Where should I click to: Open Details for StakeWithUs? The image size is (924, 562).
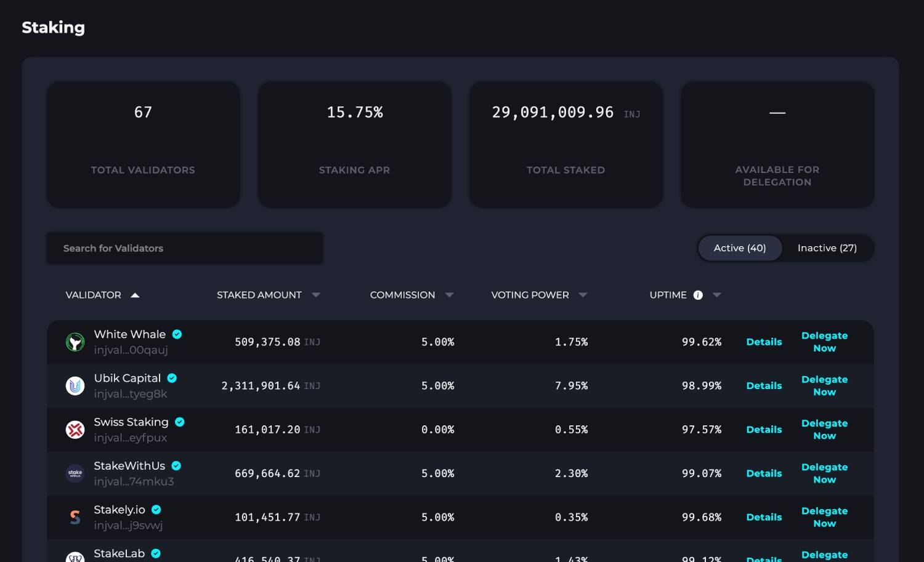point(764,473)
